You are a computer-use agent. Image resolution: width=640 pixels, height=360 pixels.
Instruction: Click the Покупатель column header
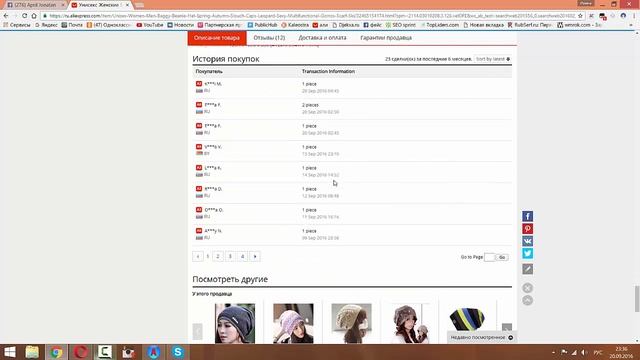[209, 71]
